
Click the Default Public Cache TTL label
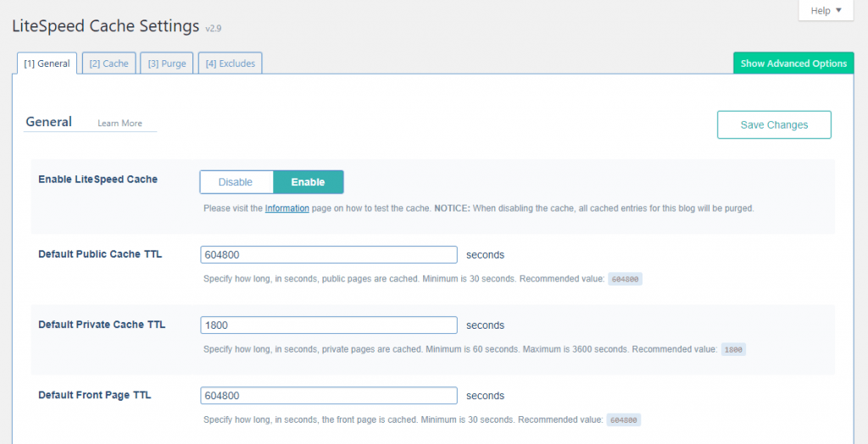pyautogui.click(x=100, y=254)
